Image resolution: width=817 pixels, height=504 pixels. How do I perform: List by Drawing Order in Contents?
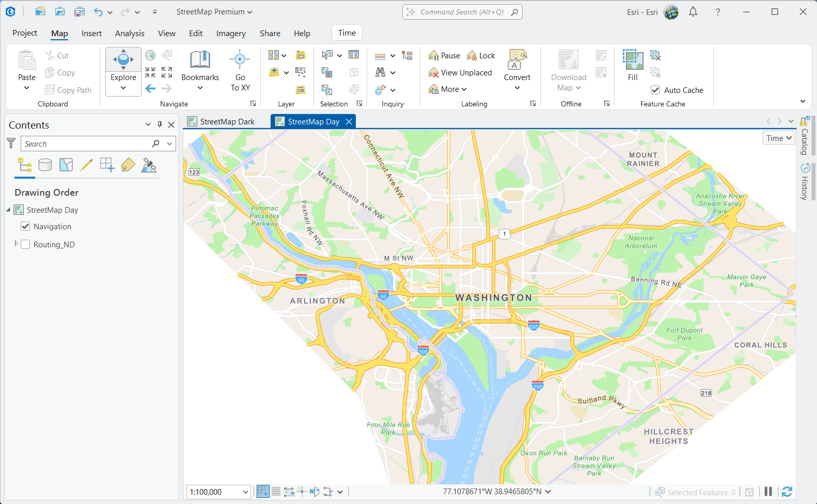25,165
